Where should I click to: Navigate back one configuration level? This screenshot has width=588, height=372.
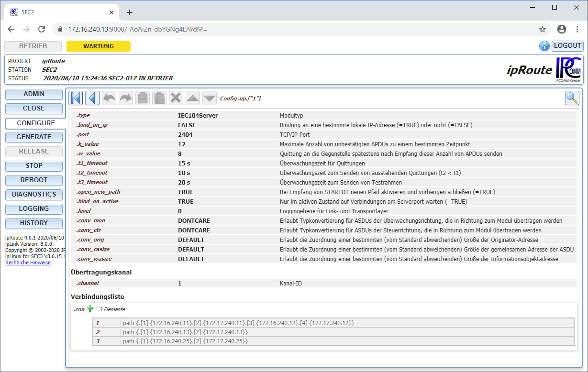pos(92,98)
